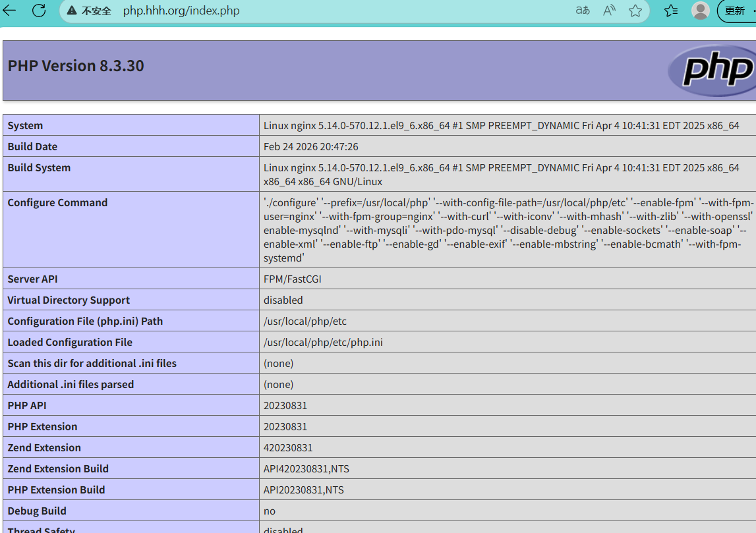The height and width of the screenshot is (533, 756).
Task: Select the Server API label
Action: click(x=32, y=279)
